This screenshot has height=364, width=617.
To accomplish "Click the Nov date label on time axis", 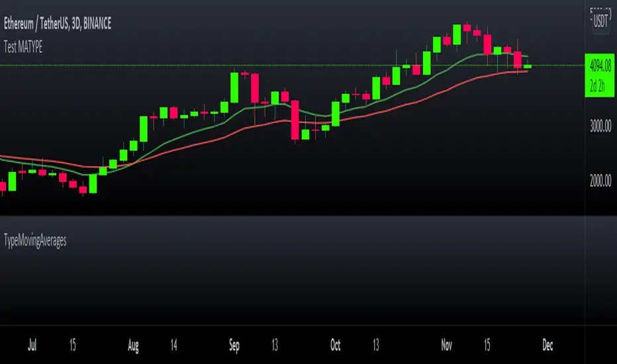I will tap(447, 345).
